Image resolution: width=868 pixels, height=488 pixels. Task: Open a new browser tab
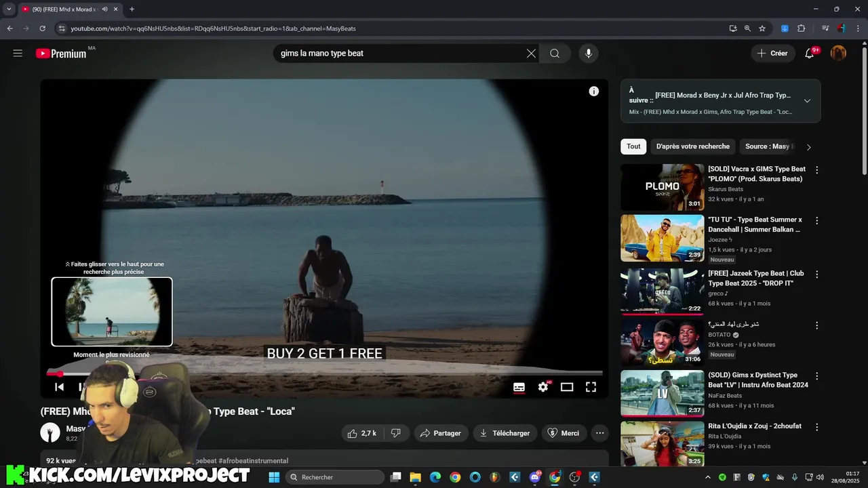click(x=132, y=9)
